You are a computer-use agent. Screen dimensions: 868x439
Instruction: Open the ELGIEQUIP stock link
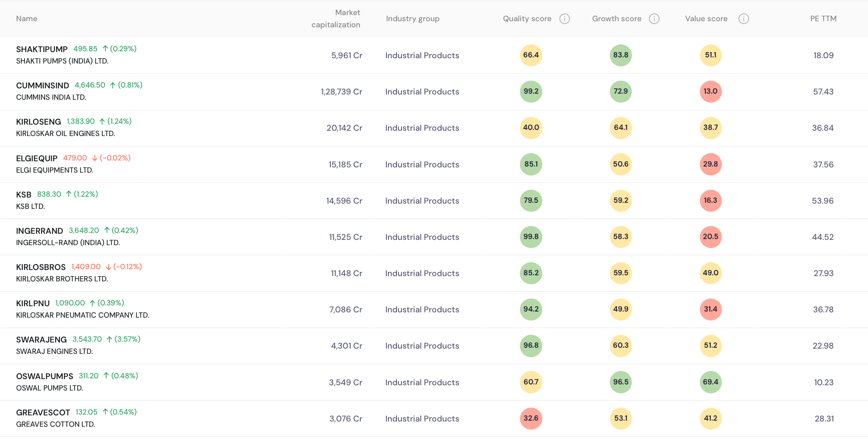37,158
